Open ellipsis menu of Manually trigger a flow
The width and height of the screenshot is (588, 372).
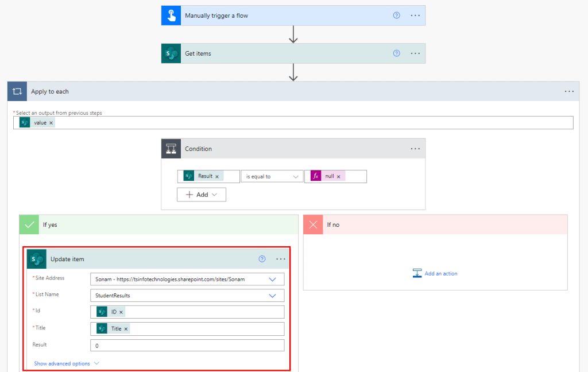point(415,15)
